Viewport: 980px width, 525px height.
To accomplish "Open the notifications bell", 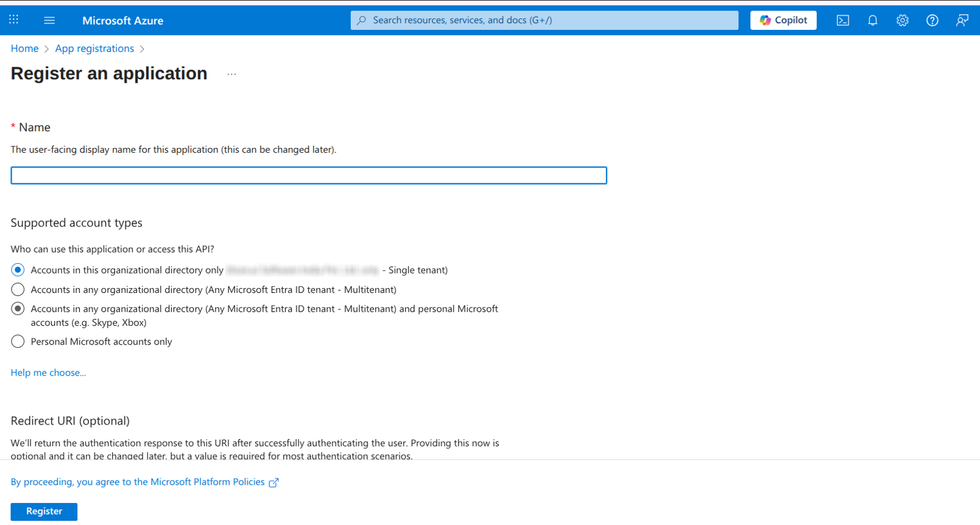I will [873, 20].
